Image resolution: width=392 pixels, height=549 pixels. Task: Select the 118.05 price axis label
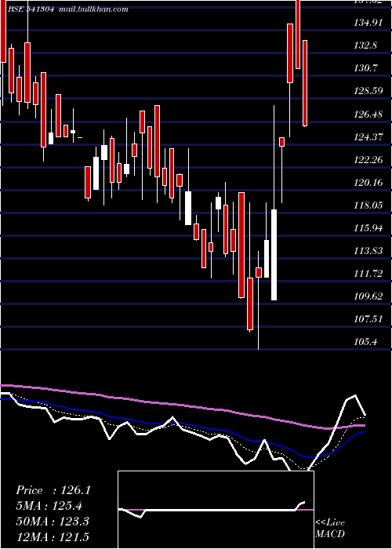[368, 205]
